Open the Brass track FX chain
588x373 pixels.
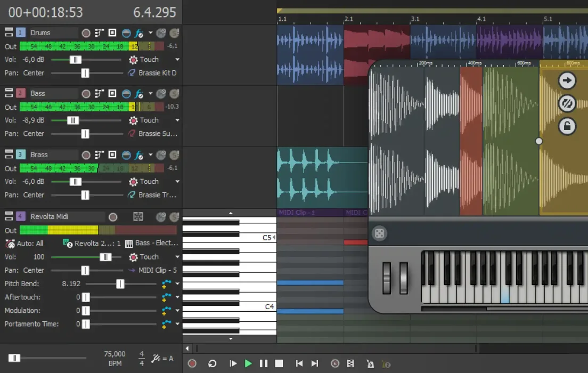pyautogui.click(x=139, y=155)
